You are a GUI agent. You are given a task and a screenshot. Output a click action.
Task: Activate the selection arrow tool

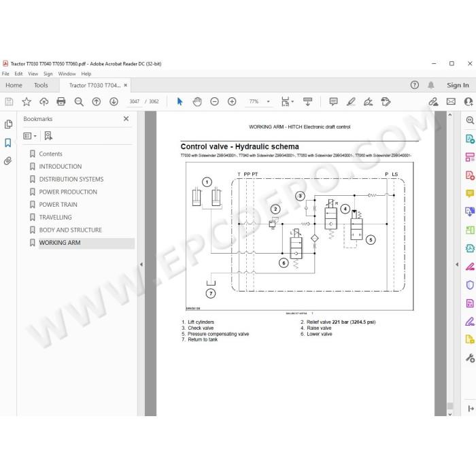pos(180,101)
